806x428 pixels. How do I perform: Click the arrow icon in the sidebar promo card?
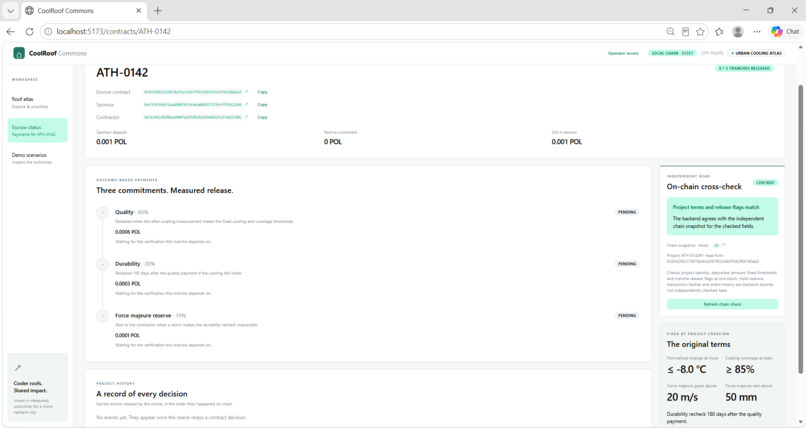[x=18, y=367]
